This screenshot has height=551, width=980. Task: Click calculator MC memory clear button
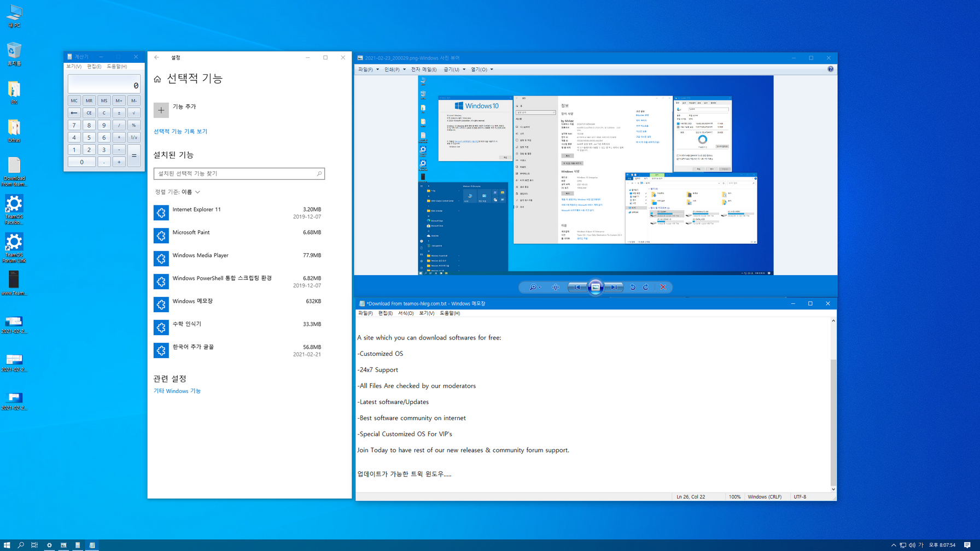point(74,101)
